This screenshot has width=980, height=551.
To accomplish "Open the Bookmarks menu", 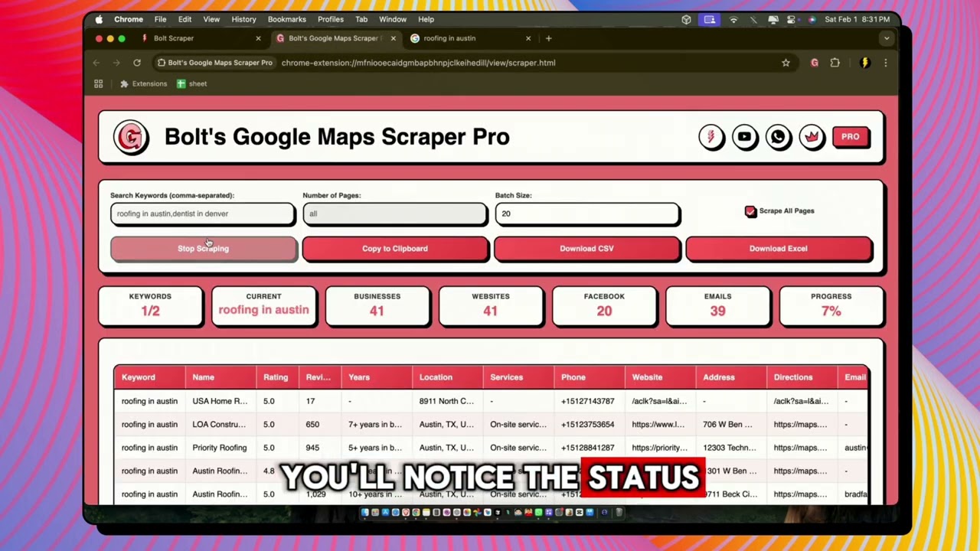I will pyautogui.click(x=286, y=19).
